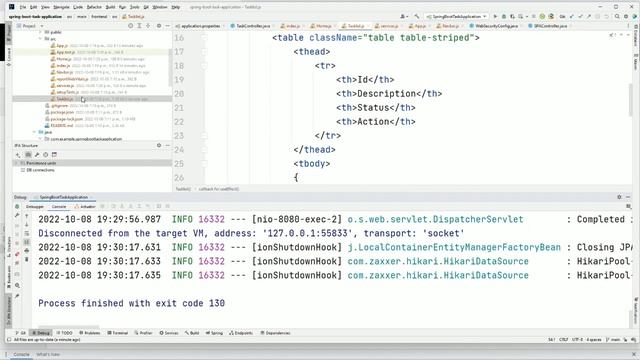The height and width of the screenshot is (360, 640).
Task: Open the Debugger tab in Debug panel
Action: (x=35, y=207)
